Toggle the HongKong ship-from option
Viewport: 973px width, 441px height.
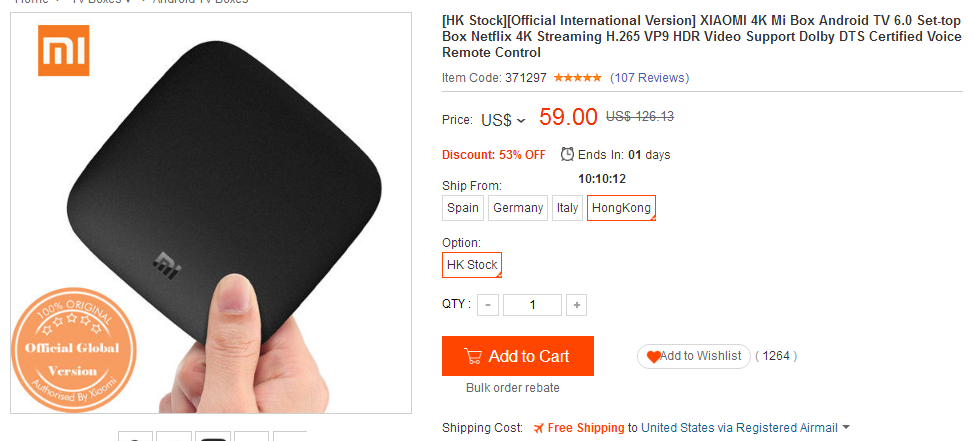(x=621, y=208)
